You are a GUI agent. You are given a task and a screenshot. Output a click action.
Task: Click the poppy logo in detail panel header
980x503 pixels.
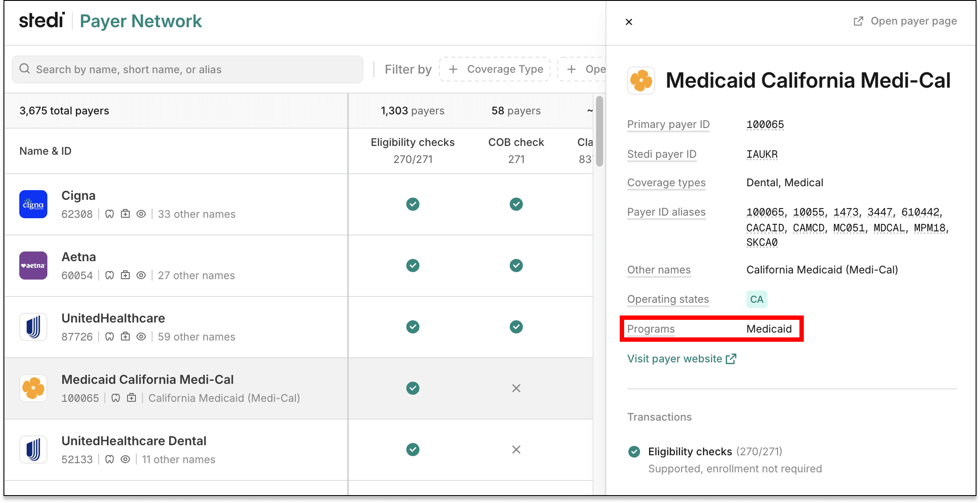pos(641,81)
